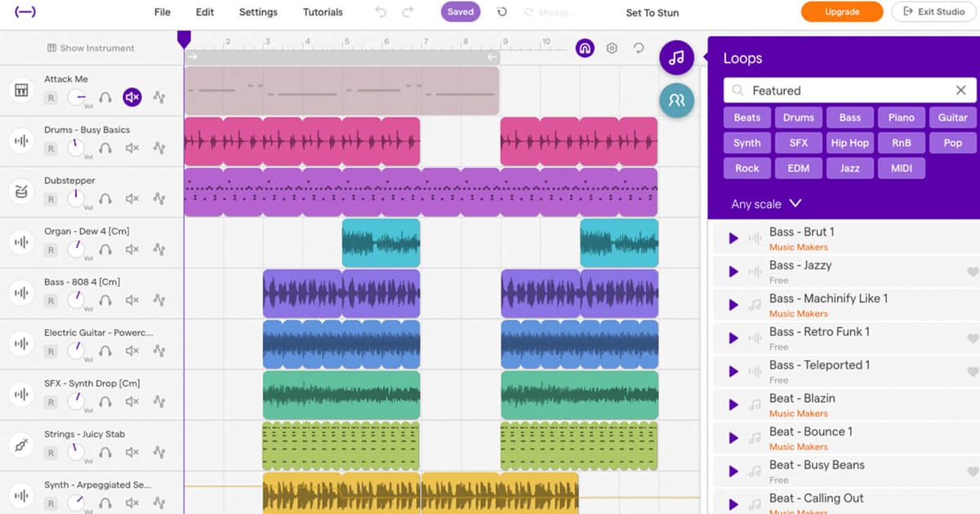This screenshot has width=980, height=514.
Task: Preview the Bass - Brut 1 loop
Action: (733, 238)
